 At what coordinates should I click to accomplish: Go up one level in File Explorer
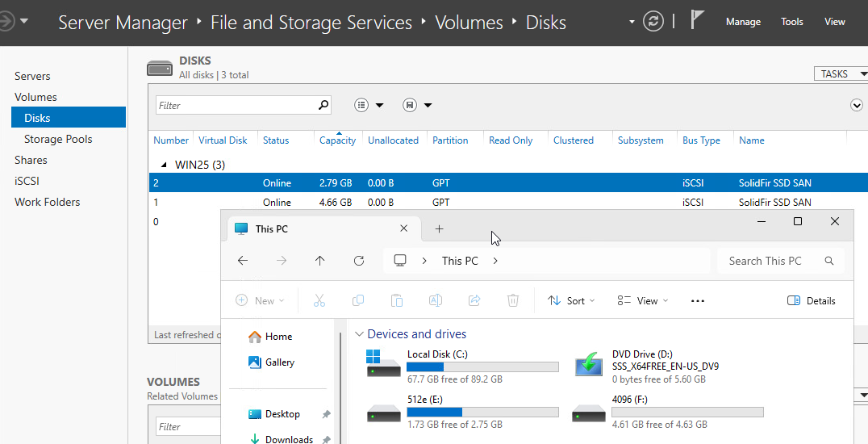pyautogui.click(x=320, y=261)
